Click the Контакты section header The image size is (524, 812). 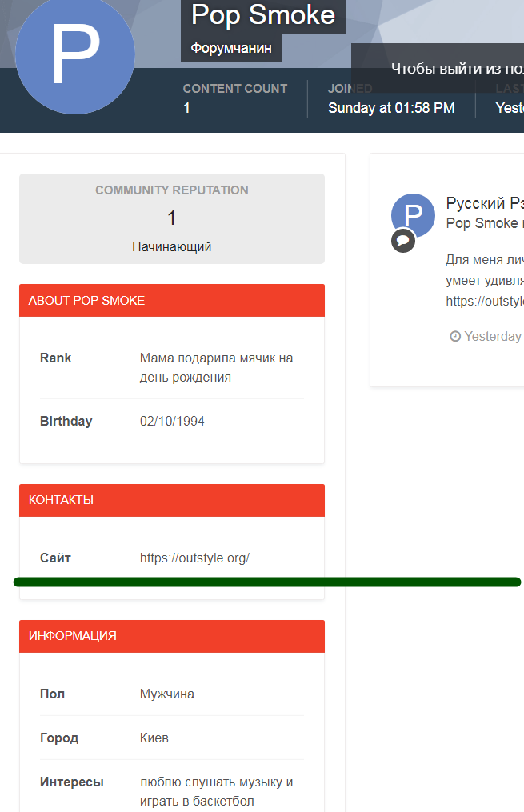click(172, 500)
